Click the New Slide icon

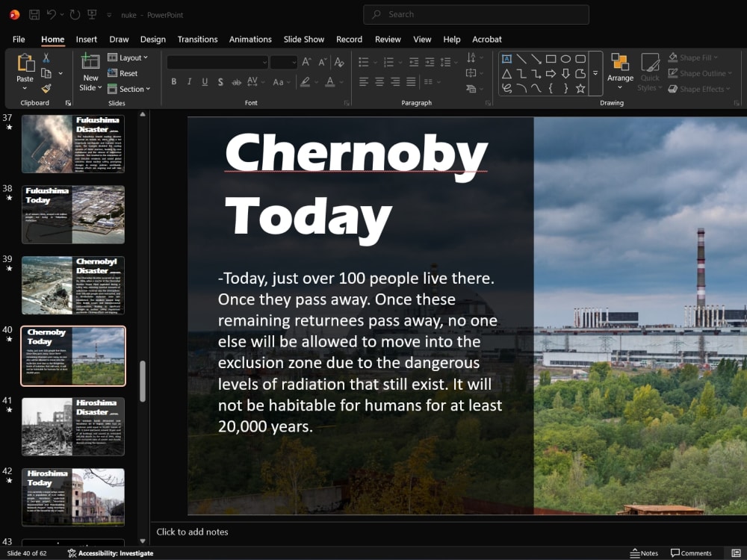point(90,62)
